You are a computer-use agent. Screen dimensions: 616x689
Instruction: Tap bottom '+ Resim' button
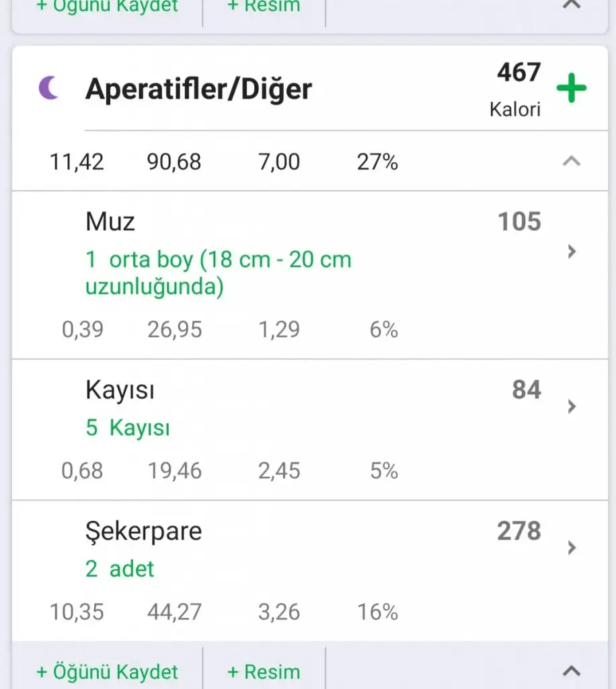click(264, 672)
